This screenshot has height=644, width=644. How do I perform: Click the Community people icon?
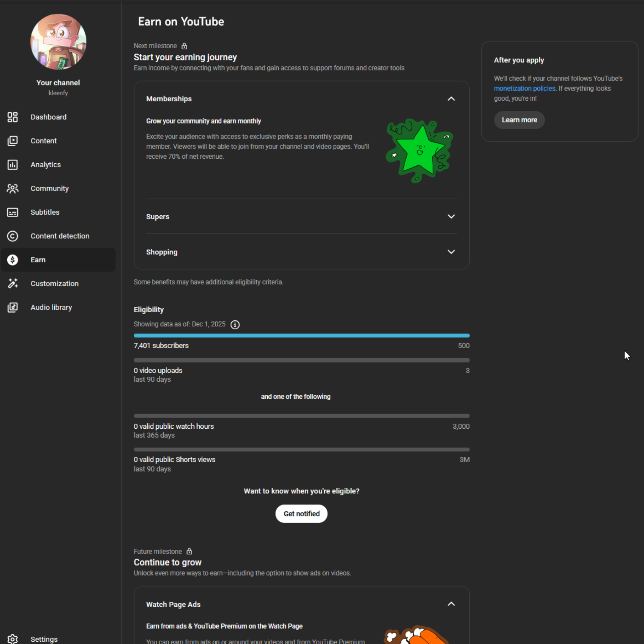12,189
